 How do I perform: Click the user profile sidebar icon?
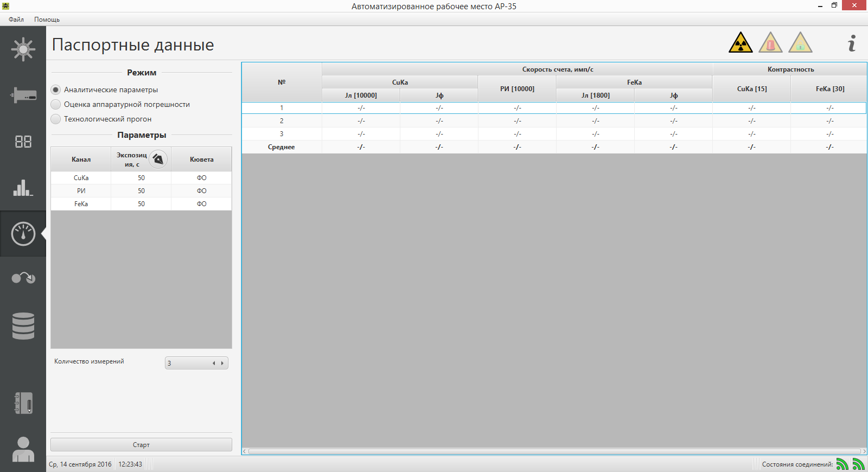pyautogui.click(x=23, y=449)
